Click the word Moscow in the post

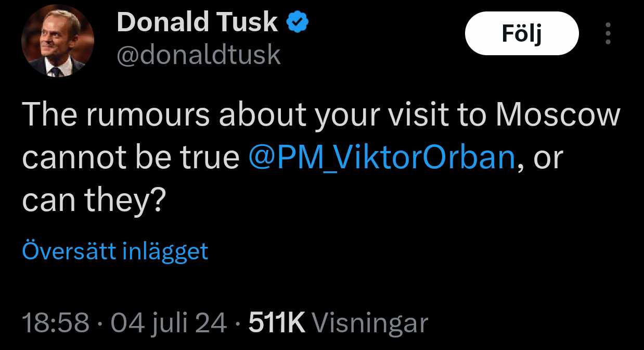point(558,116)
